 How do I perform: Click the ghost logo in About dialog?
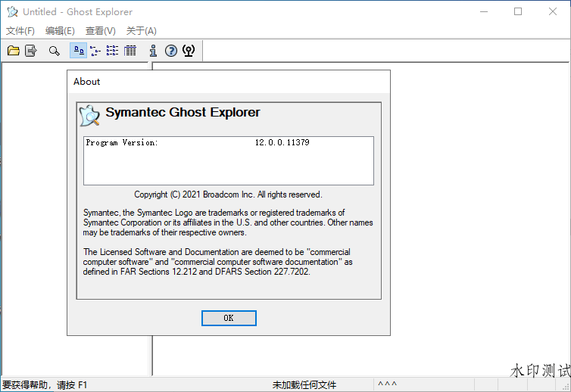pos(89,116)
